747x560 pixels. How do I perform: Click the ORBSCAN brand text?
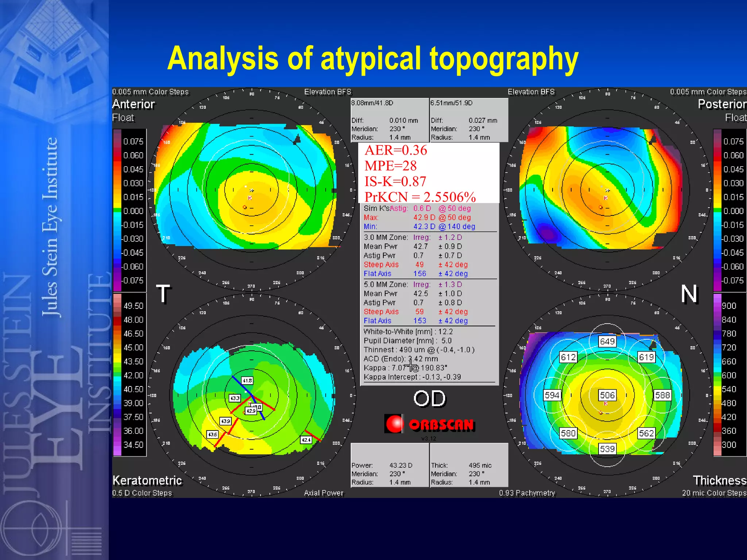[441, 424]
